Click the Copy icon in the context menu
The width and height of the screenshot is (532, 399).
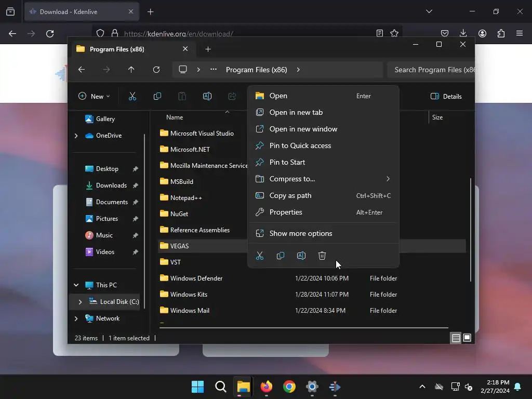point(280,256)
